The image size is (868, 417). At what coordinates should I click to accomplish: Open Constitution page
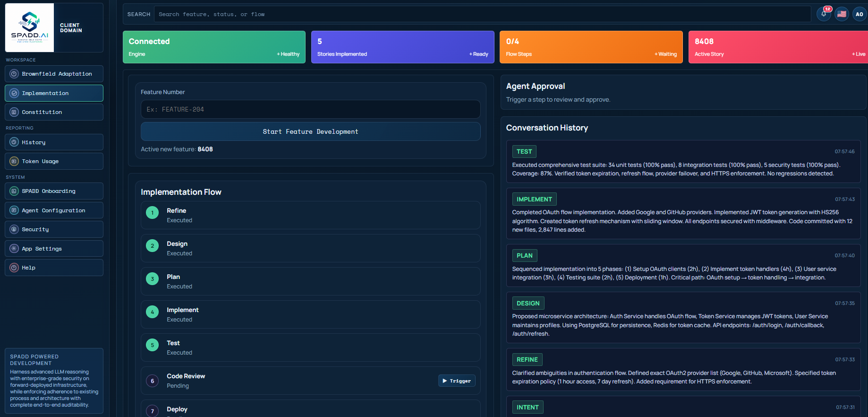54,112
